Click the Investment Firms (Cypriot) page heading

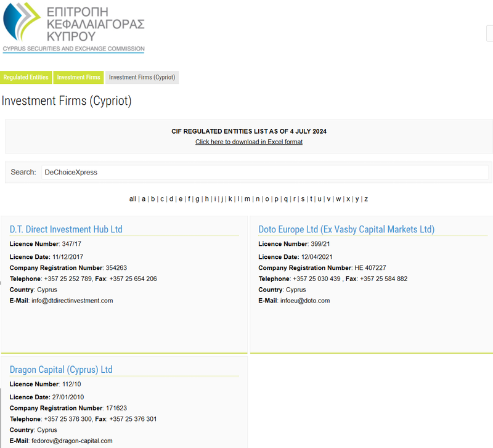click(x=67, y=101)
